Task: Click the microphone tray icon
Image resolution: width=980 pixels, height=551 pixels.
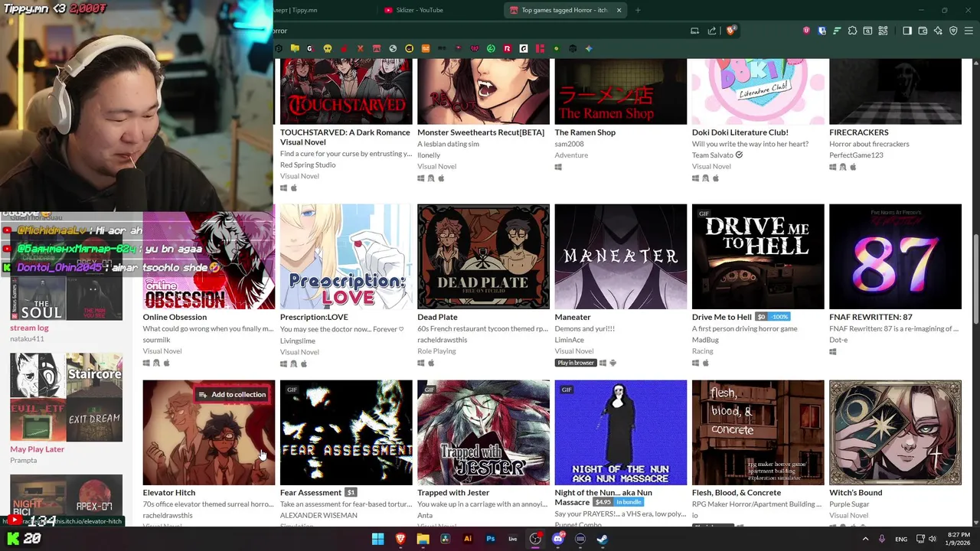Action: tap(882, 539)
